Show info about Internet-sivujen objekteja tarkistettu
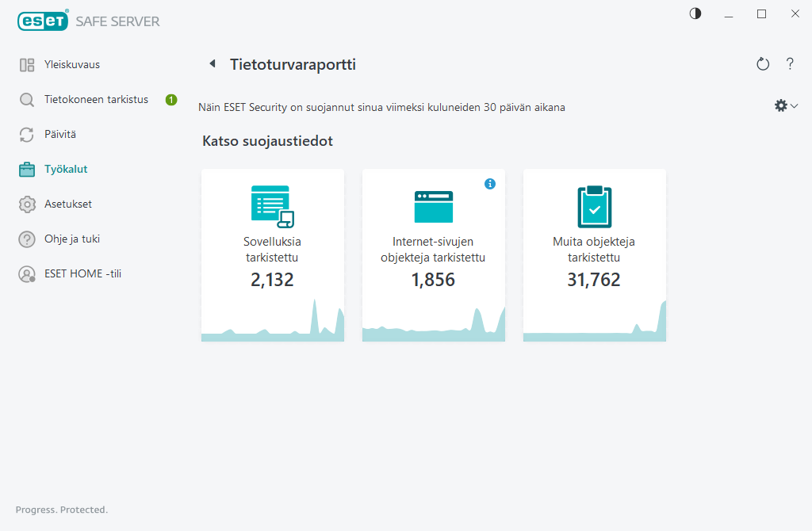 pyautogui.click(x=490, y=183)
